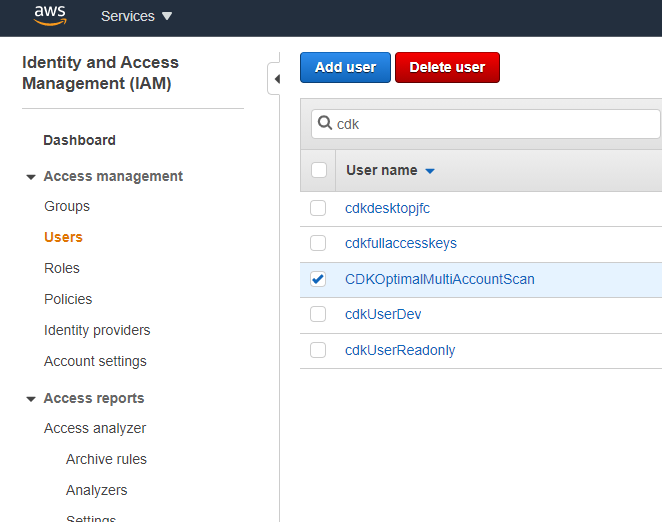Open the cdkUserDev user link
The image size is (662, 522).
pyautogui.click(x=383, y=314)
